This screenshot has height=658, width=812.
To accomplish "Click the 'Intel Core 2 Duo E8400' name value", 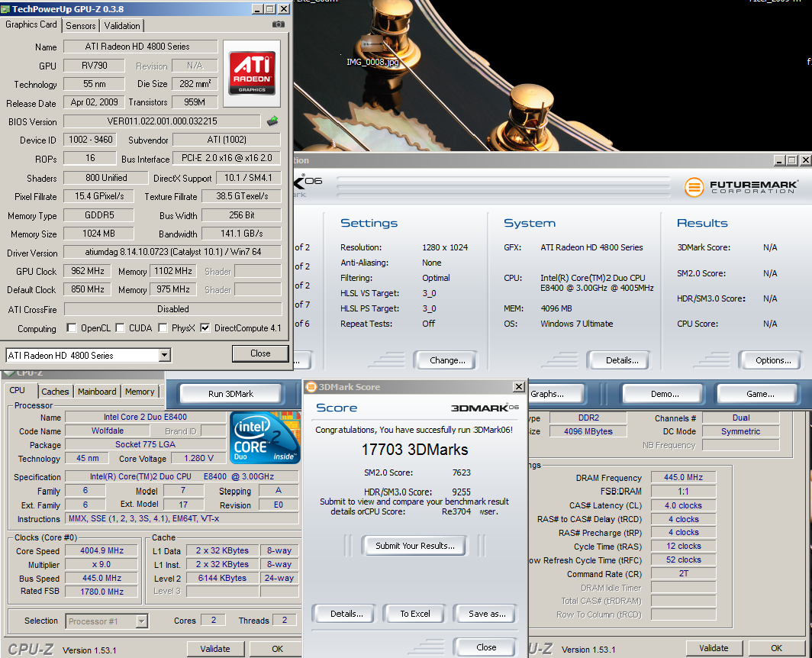I will point(145,417).
